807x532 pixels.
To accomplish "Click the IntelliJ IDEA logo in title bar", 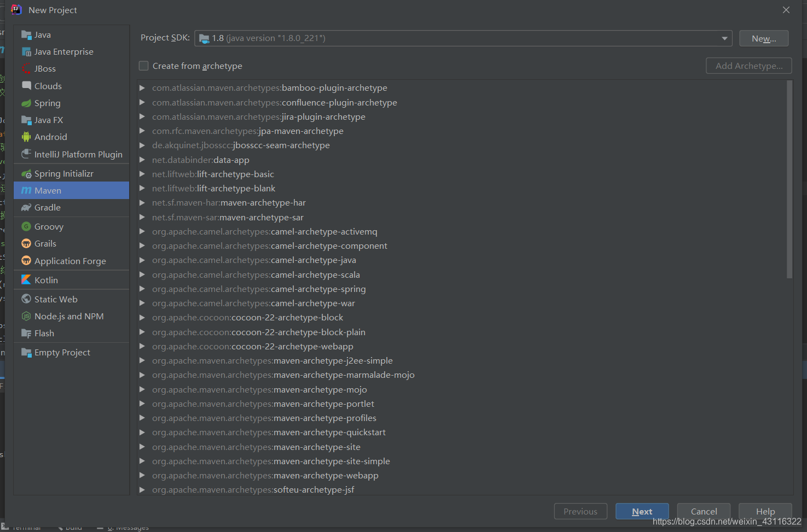I will click(x=16, y=10).
